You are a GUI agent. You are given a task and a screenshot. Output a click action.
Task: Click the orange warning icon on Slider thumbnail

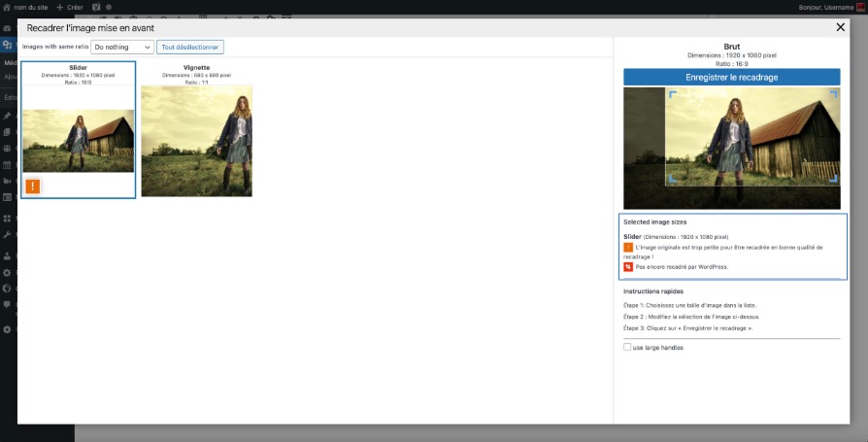tap(33, 186)
